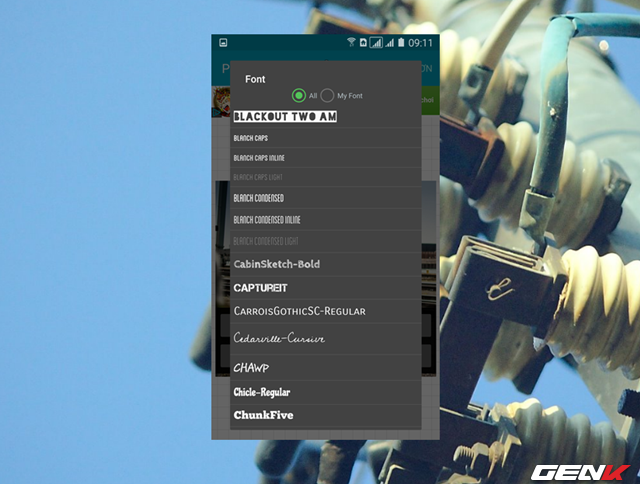Select the 'All' fonts radio button
This screenshot has height=484, width=640.
click(x=299, y=95)
